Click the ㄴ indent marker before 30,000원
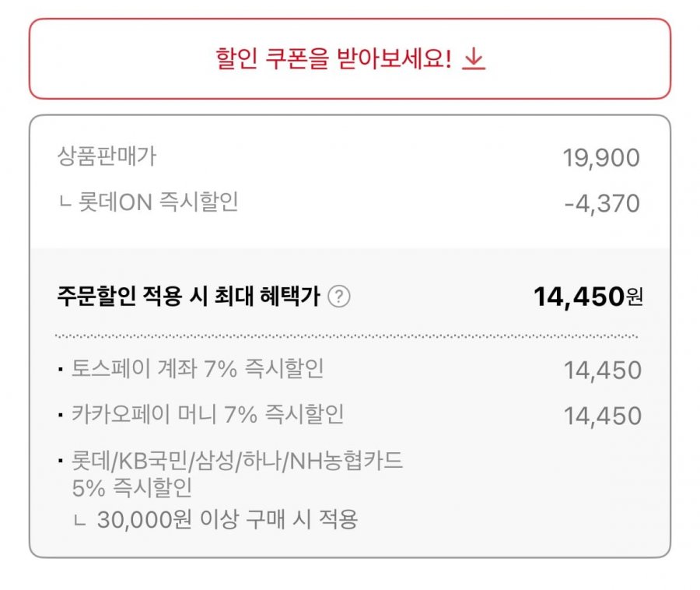Screen dimensions: 700x590 click(79, 520)
